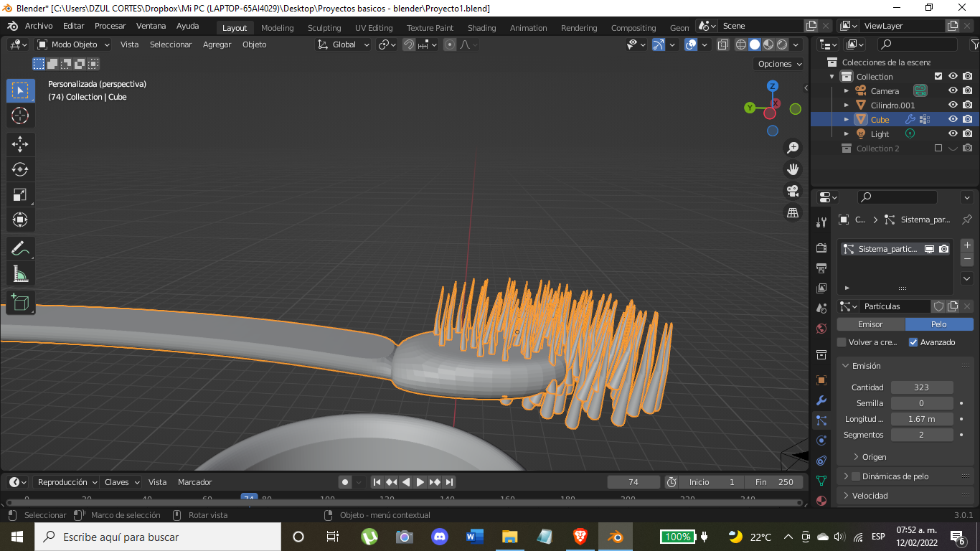Image resolution: width=980 pixels, height=551 pixels.
Task: Pick the Rotate tool
Action: (x=20, y=169)
